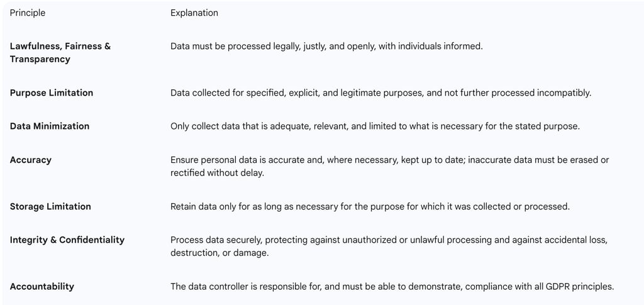
Task: Click the 'destruction, or damage' line
Action: (x=219, y=253)
